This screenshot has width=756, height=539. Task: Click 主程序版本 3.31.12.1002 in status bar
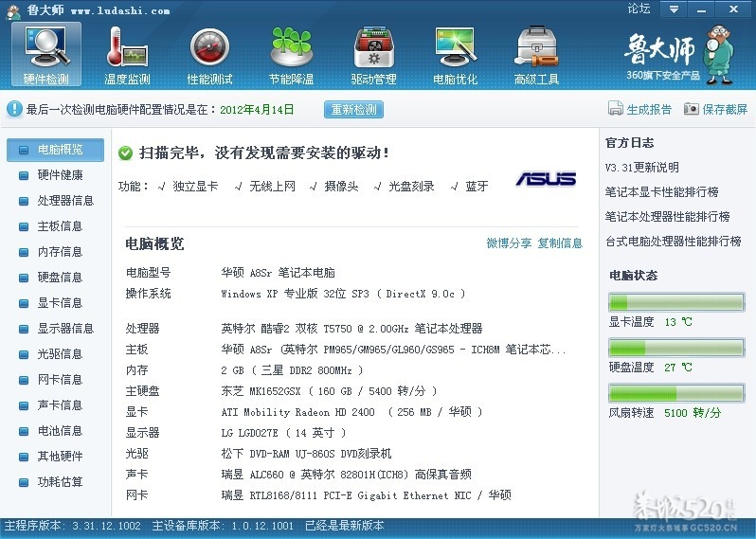pos(72,526)
